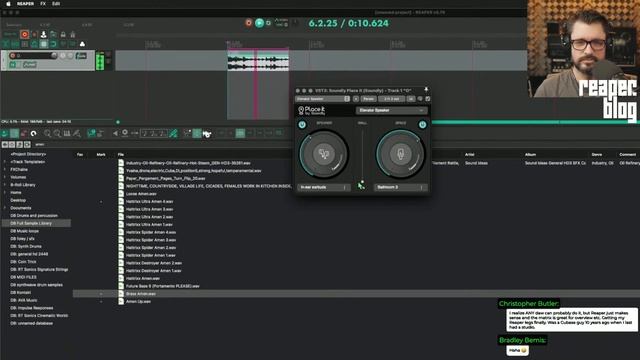
Task: Click the Speaker dial in Place It
Action: point(324,154)
